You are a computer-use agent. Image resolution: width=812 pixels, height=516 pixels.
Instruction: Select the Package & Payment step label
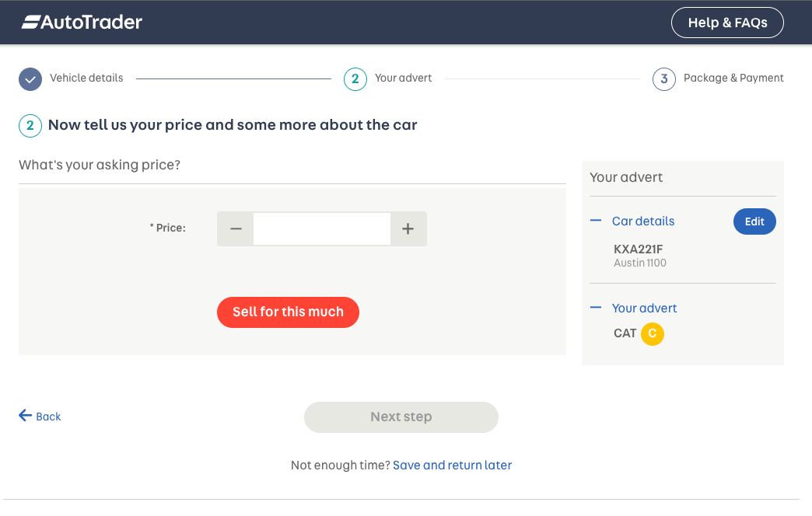coord(733,78)
